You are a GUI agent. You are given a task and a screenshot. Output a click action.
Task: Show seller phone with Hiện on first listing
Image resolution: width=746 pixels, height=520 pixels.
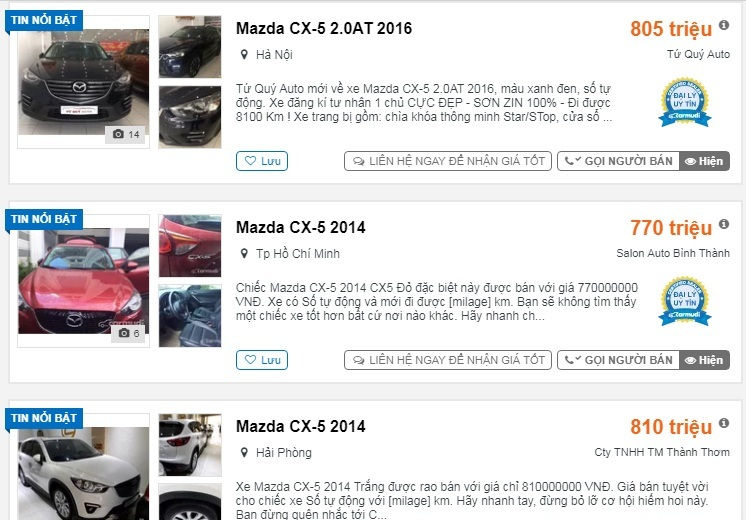(704, 161)
